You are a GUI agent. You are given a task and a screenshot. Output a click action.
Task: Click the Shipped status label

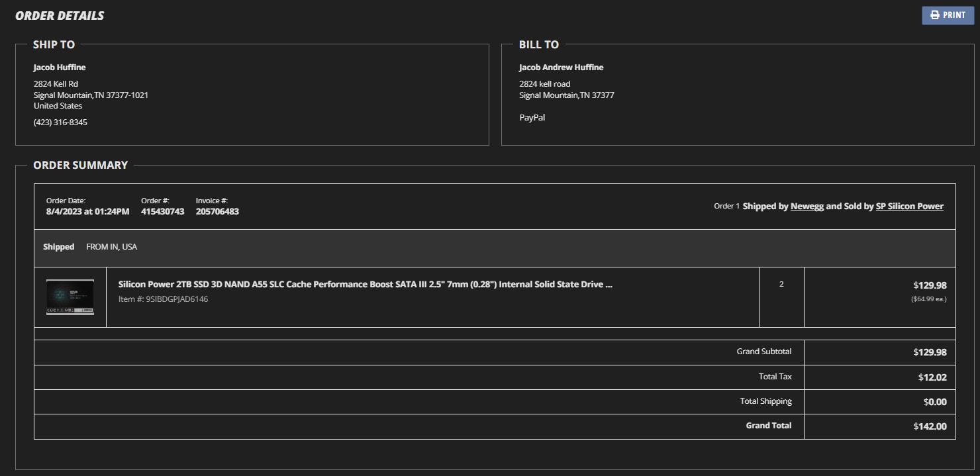59,247
